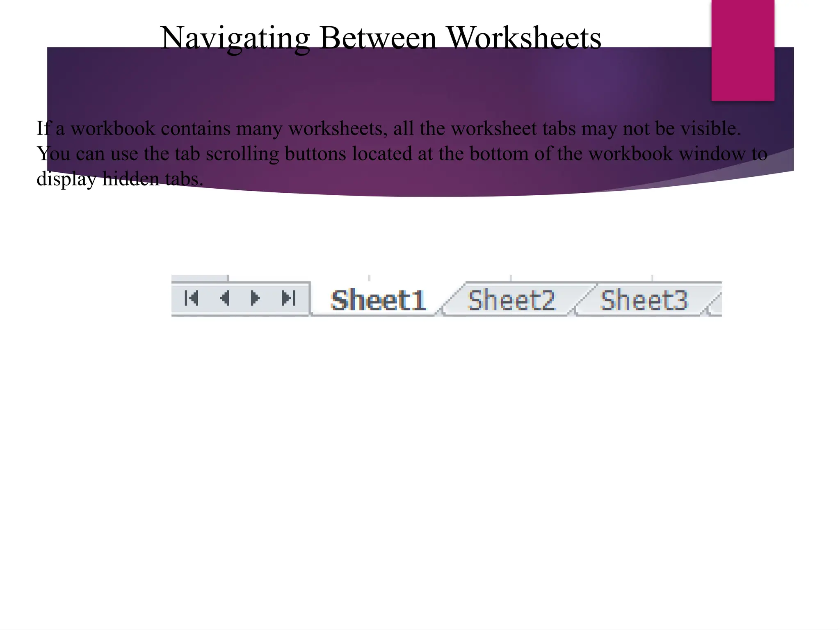Click the first-sheet tab scrolling arrow
This screenshot has height=630, width=840.
coord(192,298)
